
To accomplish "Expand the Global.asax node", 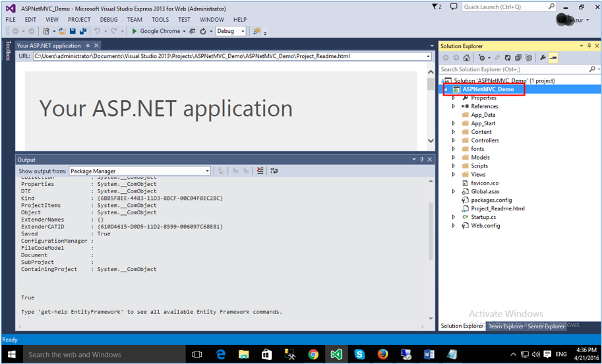I will (454, 192).
